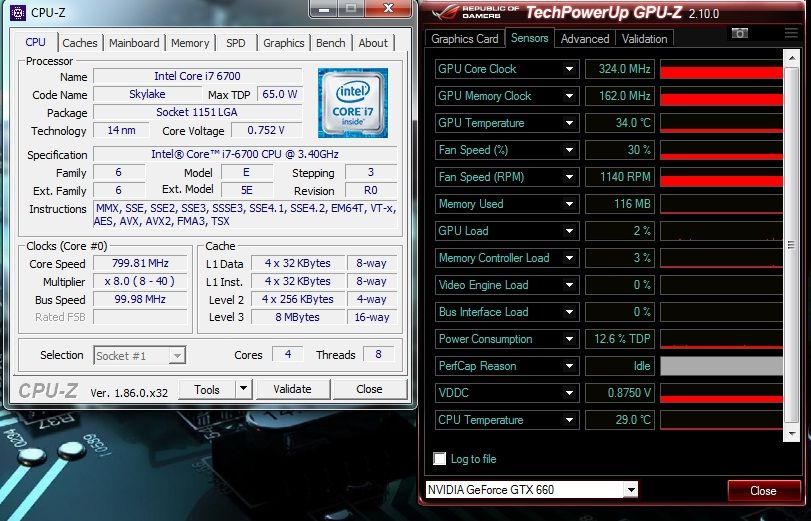The image size is (811, 521).
Task: Click the VDDC history graph
Action: 721,393
